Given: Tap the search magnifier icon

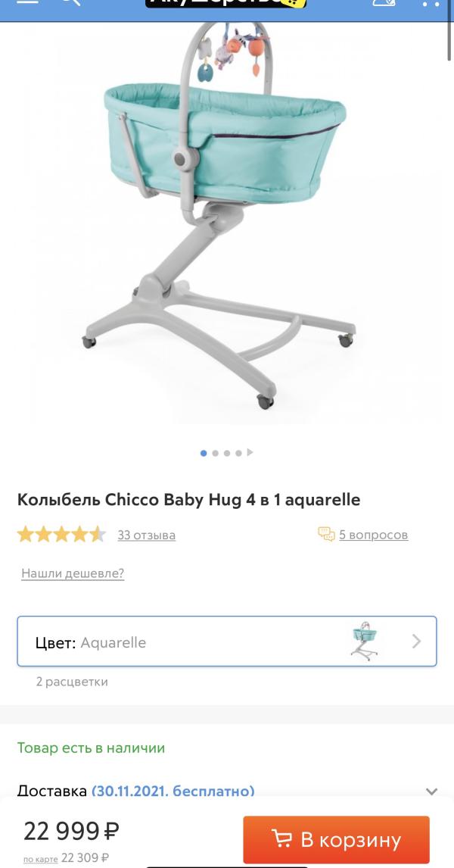Looking at the screenshot, I should (70, 2).
